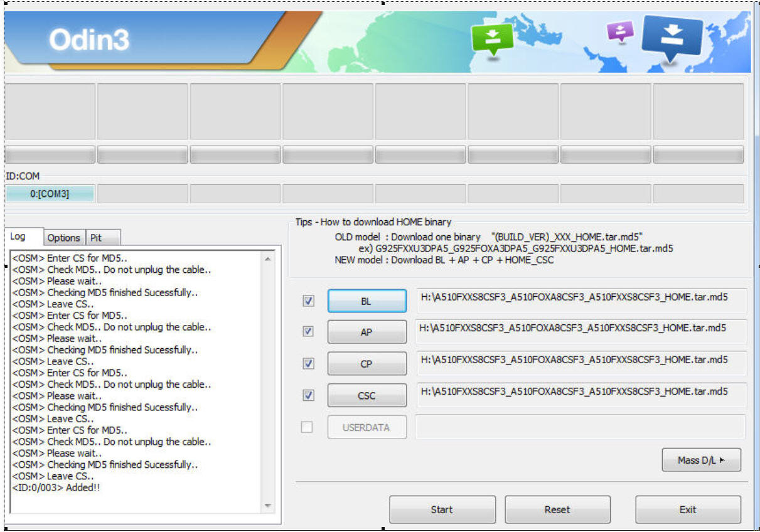Click the 'ID:COM' label
Viewport: 760px width, 532px height.
[x=23, y=176]
